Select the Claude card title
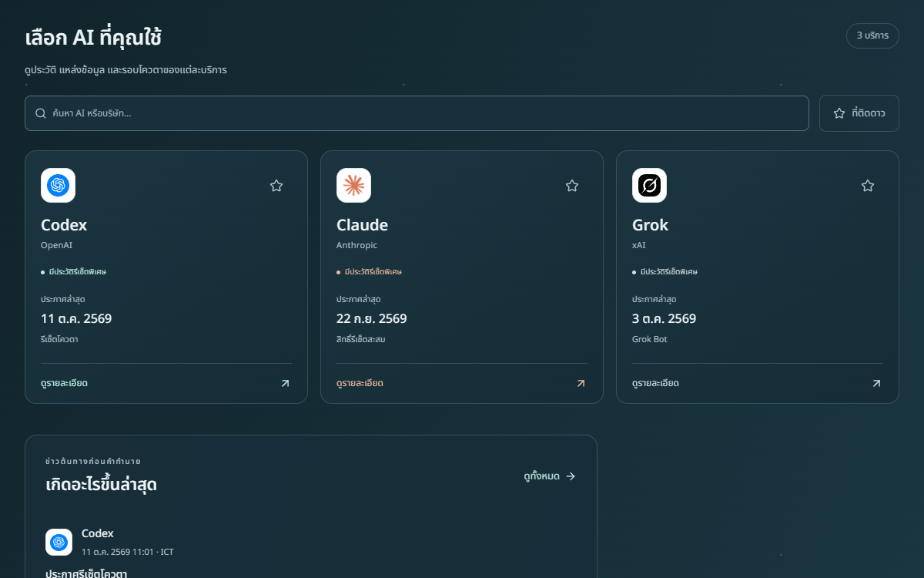This screenshot has width=924, height=578. pos(362,225)
